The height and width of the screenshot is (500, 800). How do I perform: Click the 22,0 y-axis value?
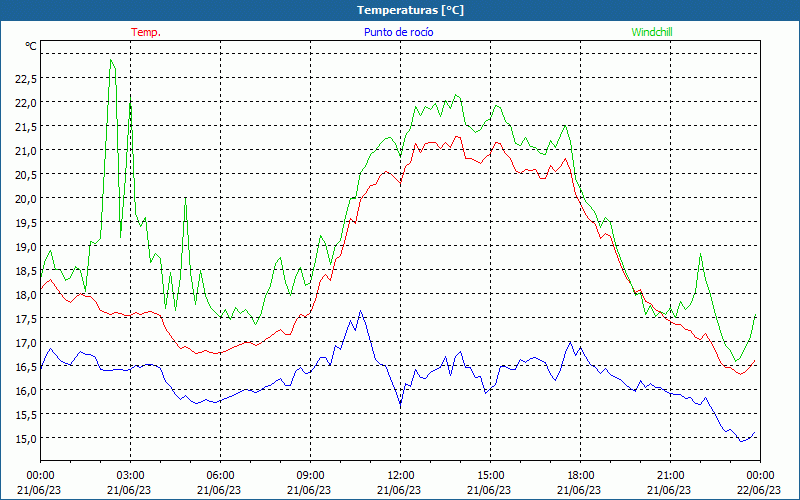(x=26, y=103)
